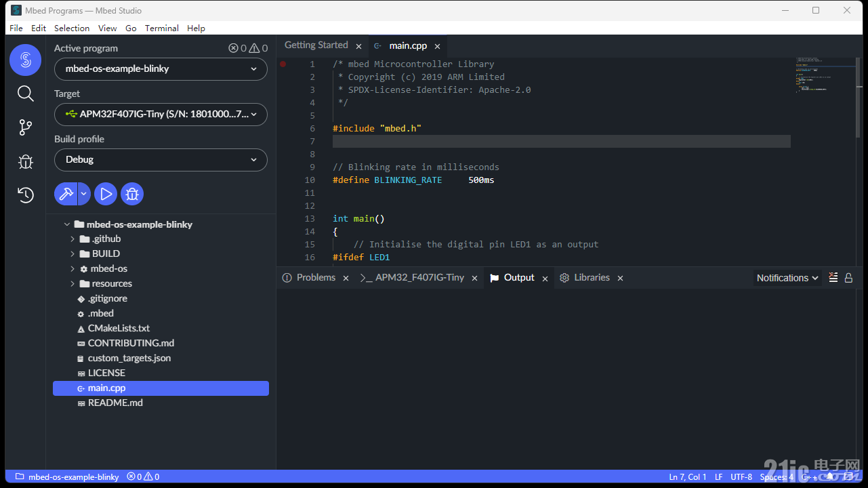Click the Run program play button
This screenshot has height=488, width=868.
[106, 195]
